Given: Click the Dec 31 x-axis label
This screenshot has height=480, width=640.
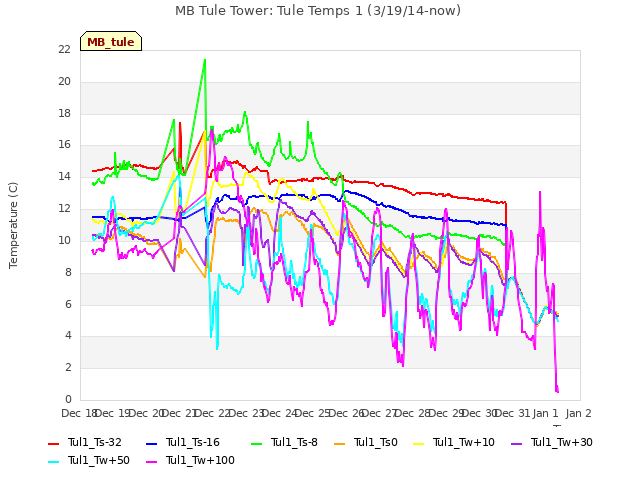Looking at the screenshot, I should click(513, 413).
